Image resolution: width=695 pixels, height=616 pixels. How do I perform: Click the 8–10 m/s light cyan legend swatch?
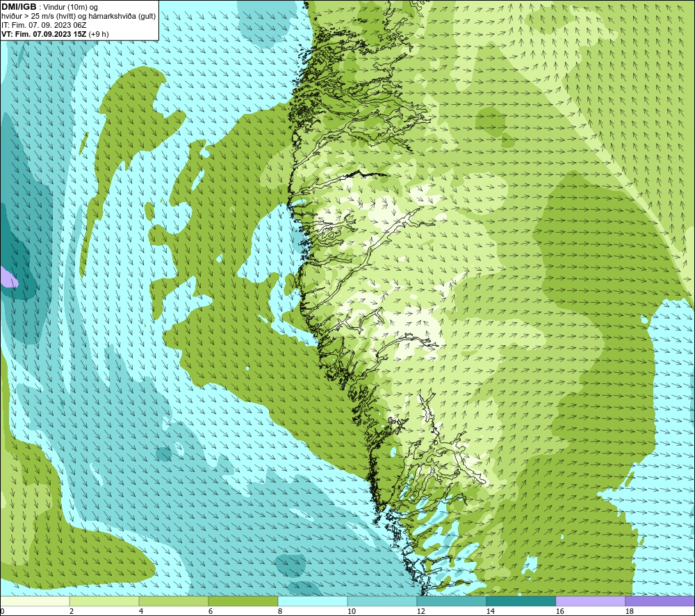313,601
